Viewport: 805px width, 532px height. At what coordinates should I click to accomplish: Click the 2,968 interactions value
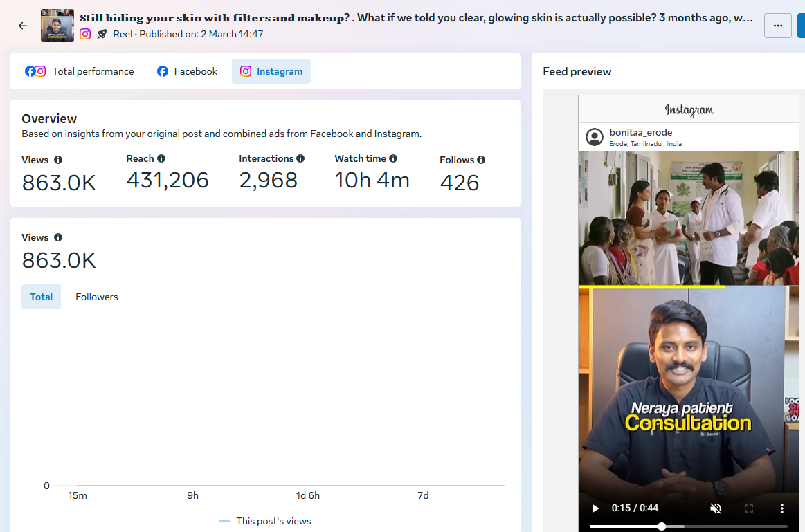268,181
